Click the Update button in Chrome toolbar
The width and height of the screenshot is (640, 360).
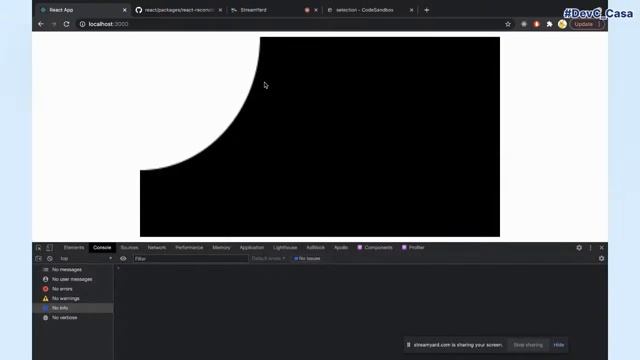click(584, 24)
